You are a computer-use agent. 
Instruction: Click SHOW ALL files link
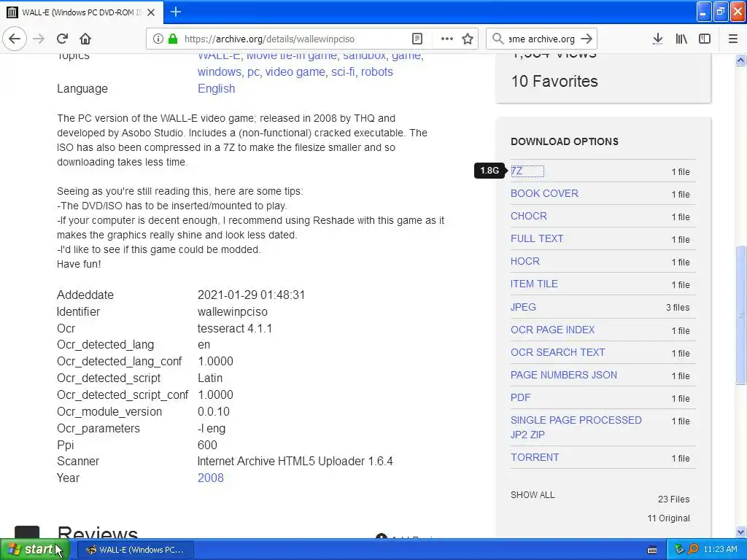click(x=533, y=495)
